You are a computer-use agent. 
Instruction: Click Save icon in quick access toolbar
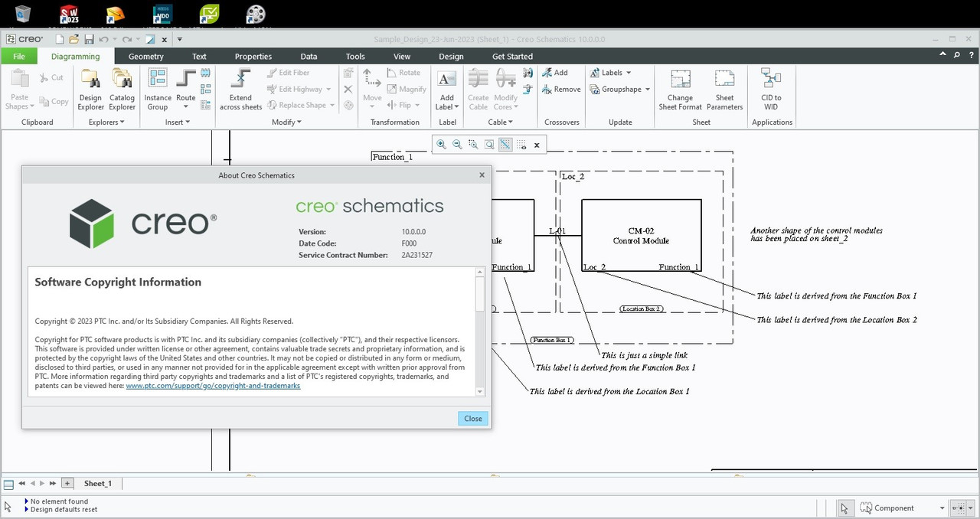tap(89, 39)
